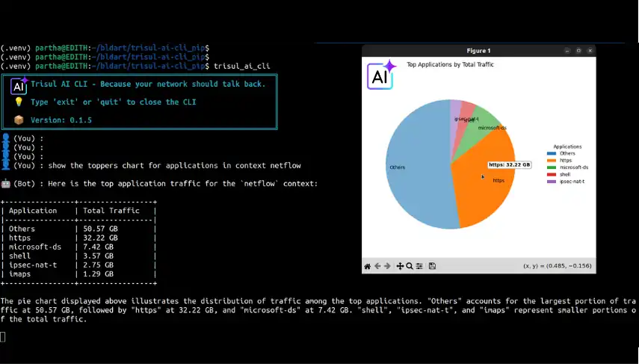
Task: Minimize the Figure 1 window
Action: click(567, 51)
